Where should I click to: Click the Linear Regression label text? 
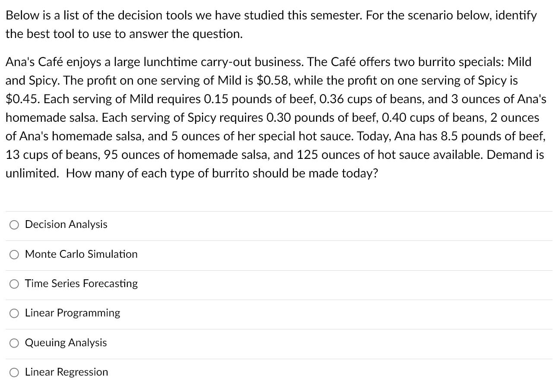[x=66, y=372]
